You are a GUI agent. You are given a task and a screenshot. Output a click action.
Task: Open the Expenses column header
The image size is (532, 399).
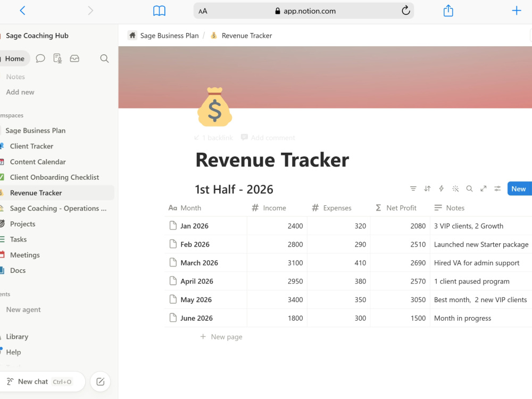coord(338,208)
